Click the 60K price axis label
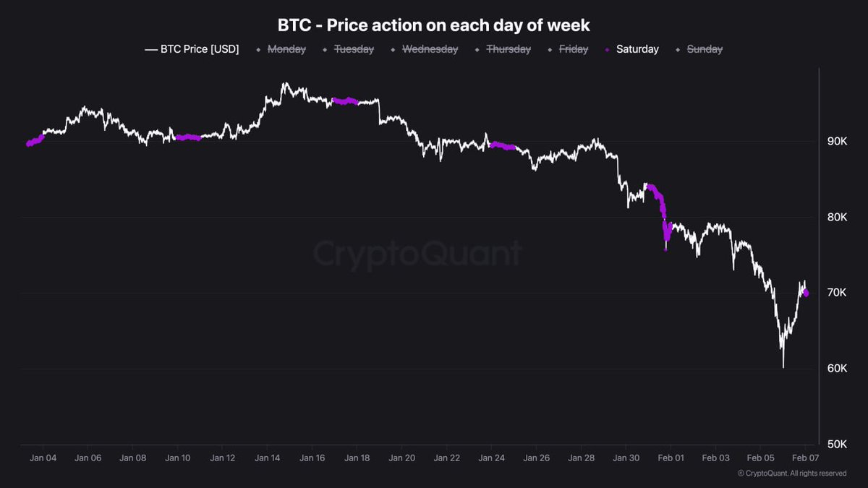 click(x=838, y=369)
